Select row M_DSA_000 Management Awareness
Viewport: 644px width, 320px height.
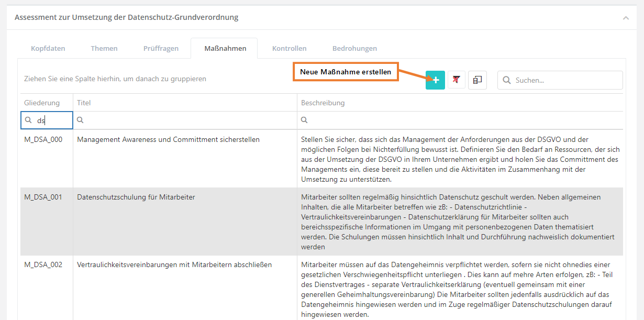coord(168,140)
